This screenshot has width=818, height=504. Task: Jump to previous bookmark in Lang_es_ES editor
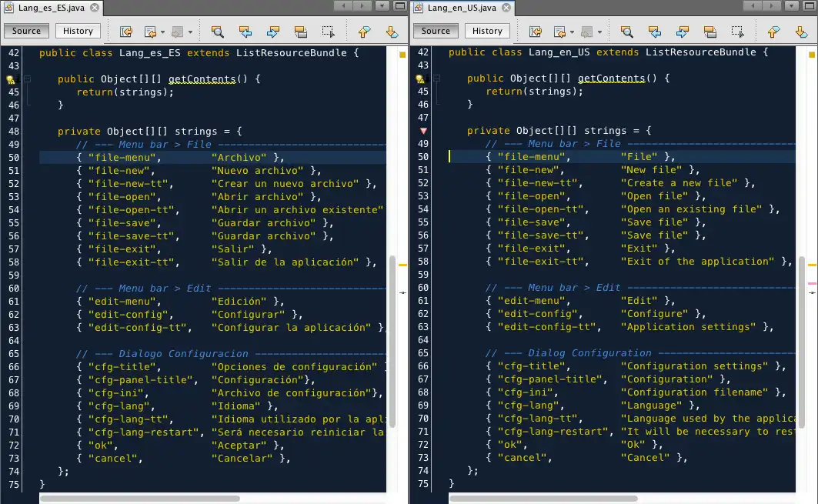364,32
